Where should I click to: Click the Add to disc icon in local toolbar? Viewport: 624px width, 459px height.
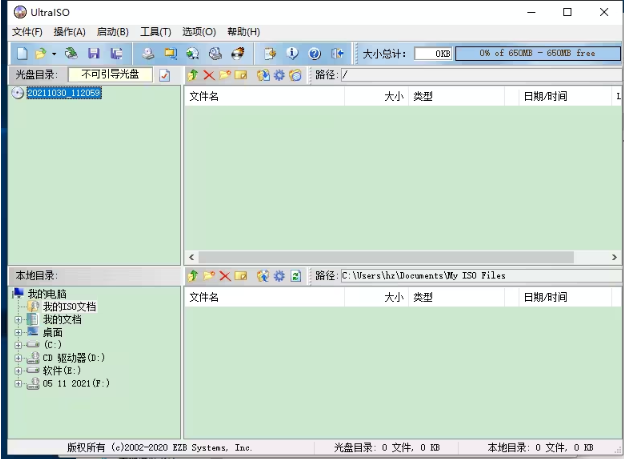pos(263,275)
